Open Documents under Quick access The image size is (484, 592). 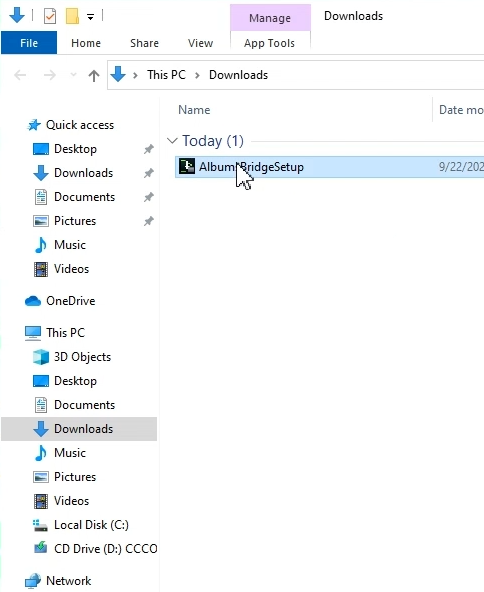coord(85,197)
